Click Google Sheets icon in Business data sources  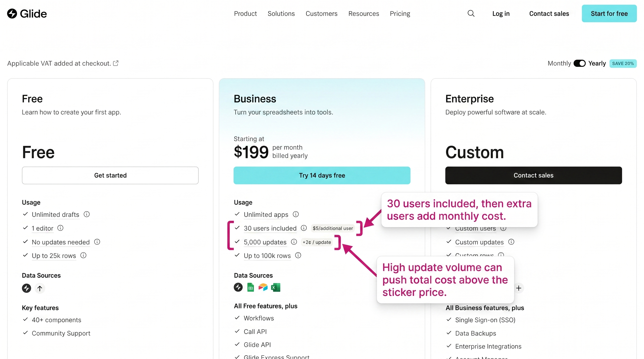pyautogui.click(x=250, y=287)
